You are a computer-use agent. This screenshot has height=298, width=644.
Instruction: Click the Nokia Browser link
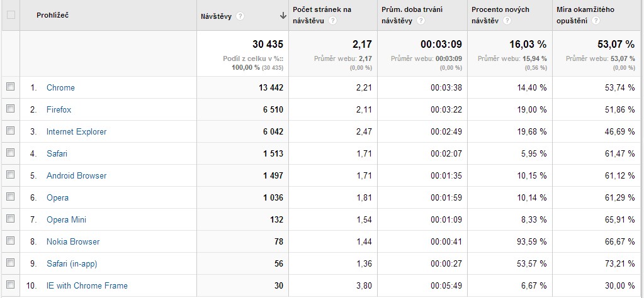pyautogui.click(x=73, y=242)
